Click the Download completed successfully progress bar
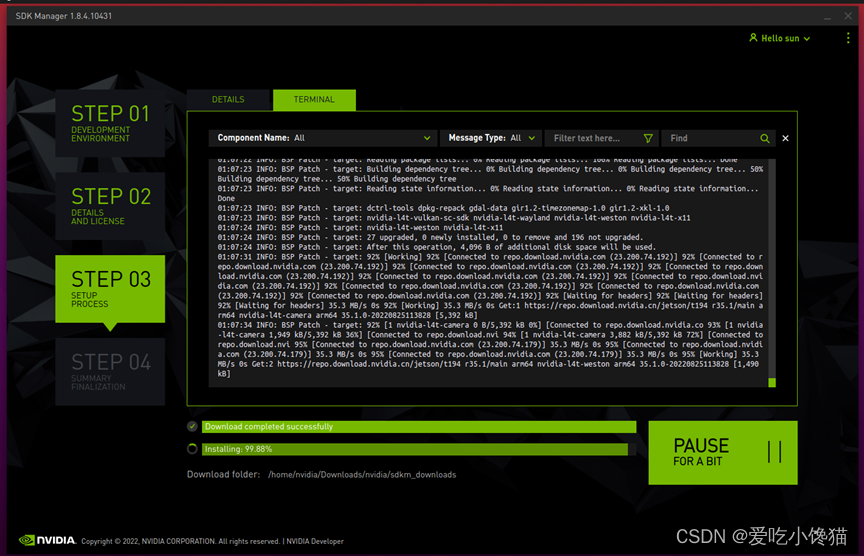Viewport: 864px width, 556px height. [419, 427]
